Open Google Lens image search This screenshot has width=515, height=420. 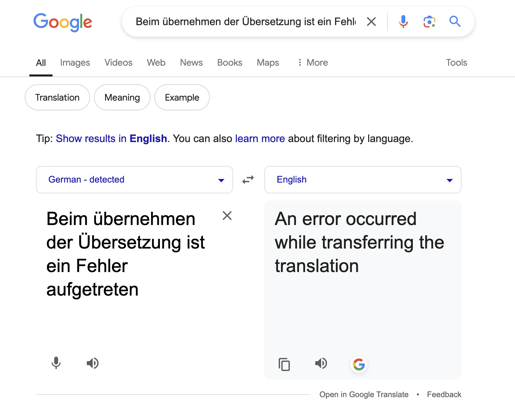[x=429, y=22]
